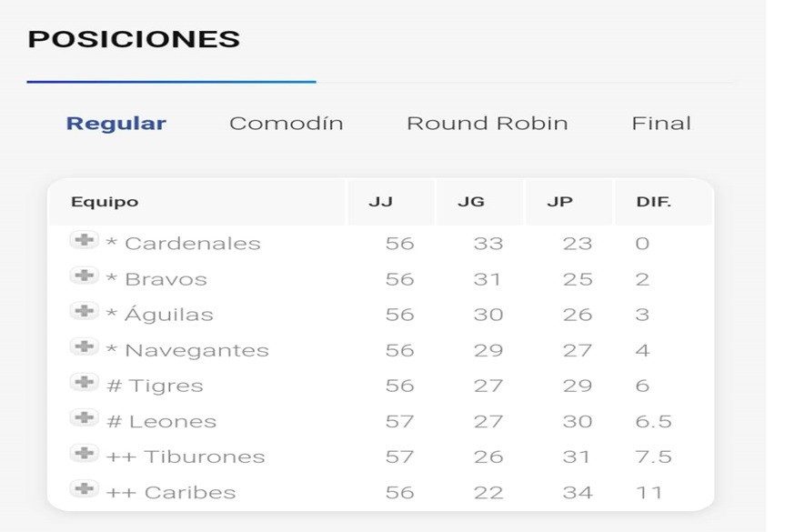Click the POSICIONES heading

pos(134,39)
